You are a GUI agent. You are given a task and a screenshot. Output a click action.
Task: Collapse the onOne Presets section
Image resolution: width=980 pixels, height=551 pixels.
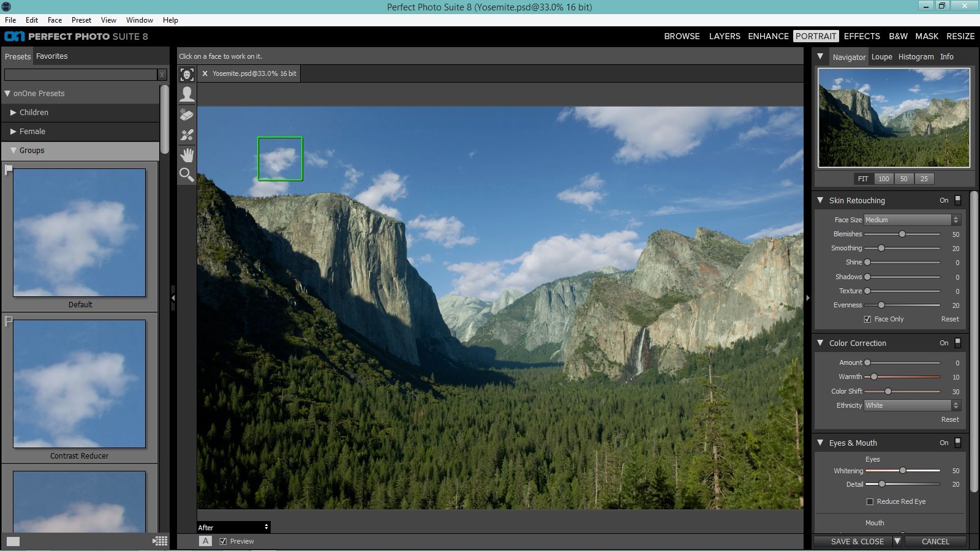(8, 94)
